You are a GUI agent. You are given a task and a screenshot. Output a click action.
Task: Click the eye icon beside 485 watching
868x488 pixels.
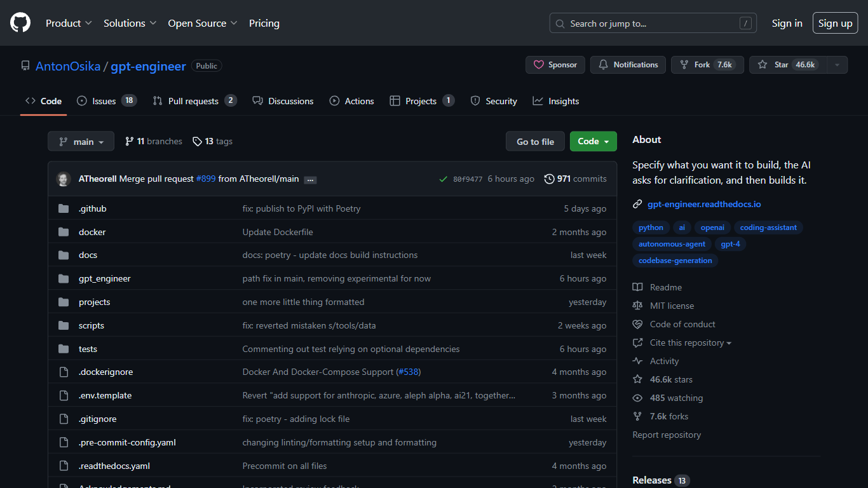(637, 398)
